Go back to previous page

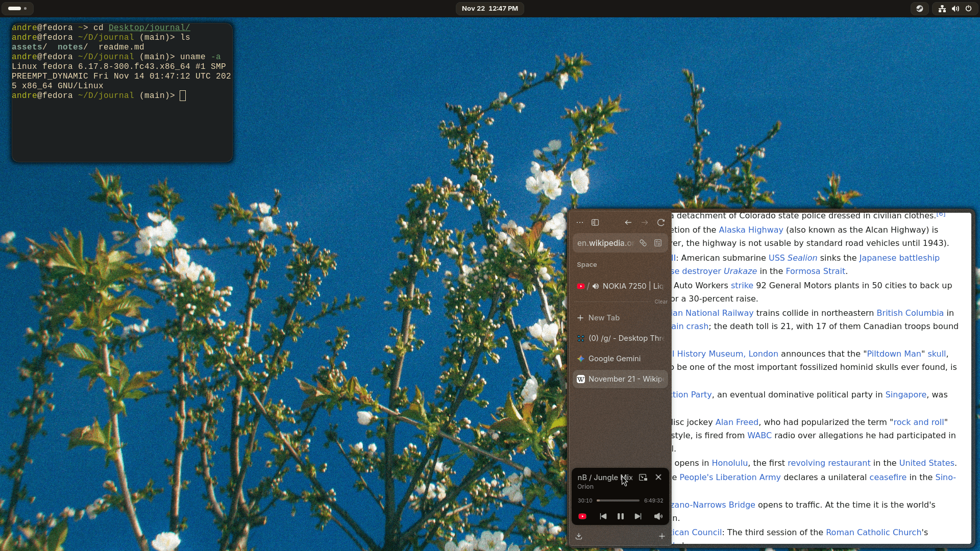coord(628,222)
